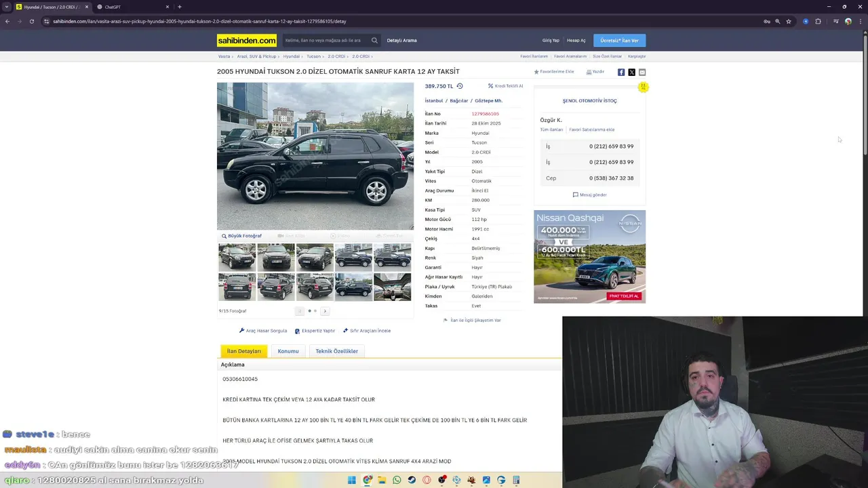Screen dimensions: 868x488
Task: Click the search magnifier icon in header
Action: [374, 40]
